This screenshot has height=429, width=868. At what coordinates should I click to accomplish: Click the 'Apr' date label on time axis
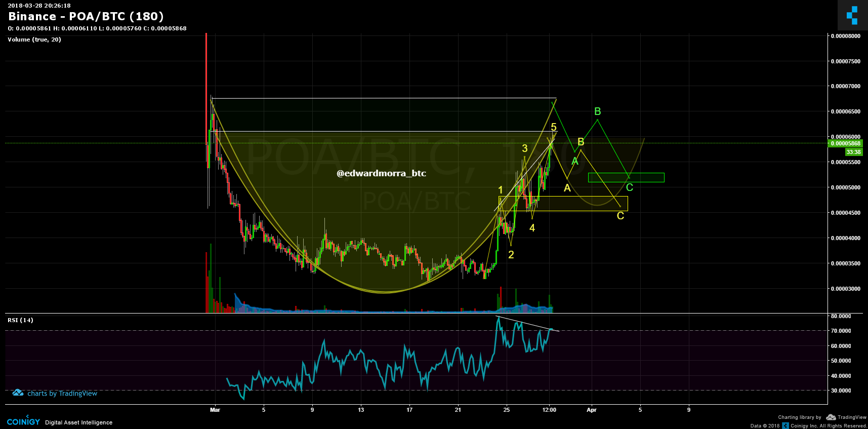[591, 410]
